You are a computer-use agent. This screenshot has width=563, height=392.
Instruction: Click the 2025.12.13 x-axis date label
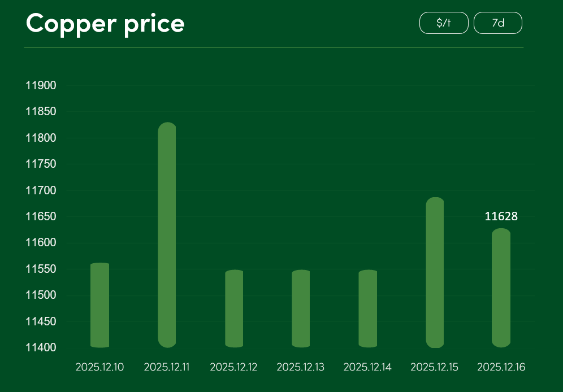pos(301,367)
